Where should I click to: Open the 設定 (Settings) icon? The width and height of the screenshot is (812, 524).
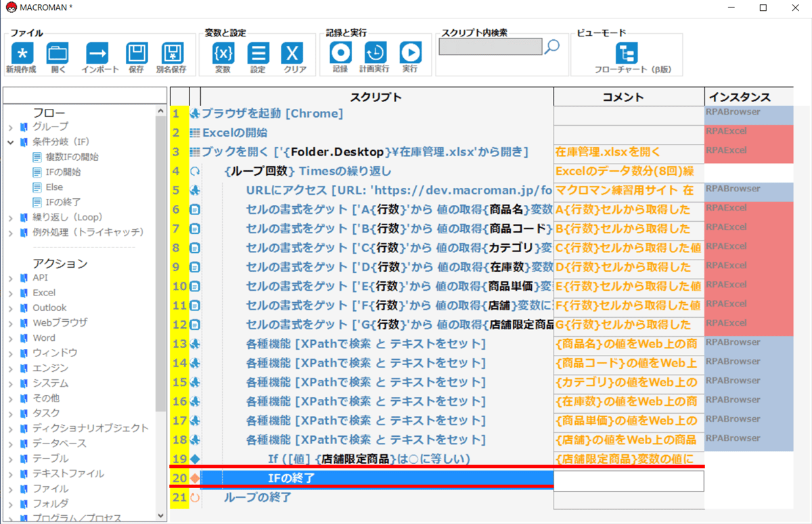coord(258,53)
